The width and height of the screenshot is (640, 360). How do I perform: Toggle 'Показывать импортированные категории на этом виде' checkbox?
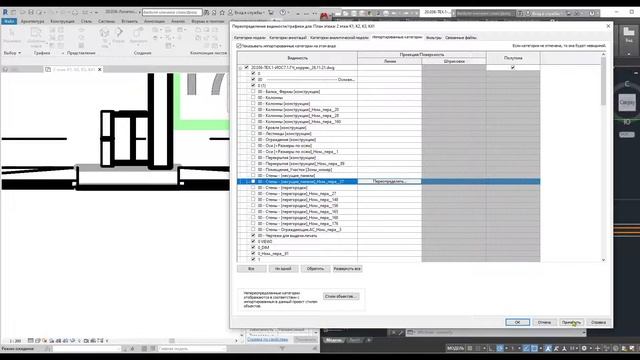click(x=239, y=46)
